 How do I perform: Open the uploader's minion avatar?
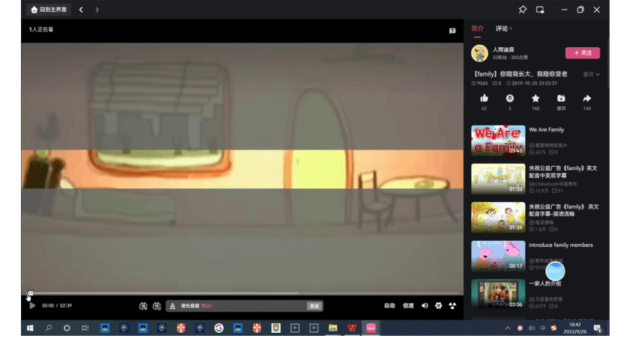coord(479,53)
